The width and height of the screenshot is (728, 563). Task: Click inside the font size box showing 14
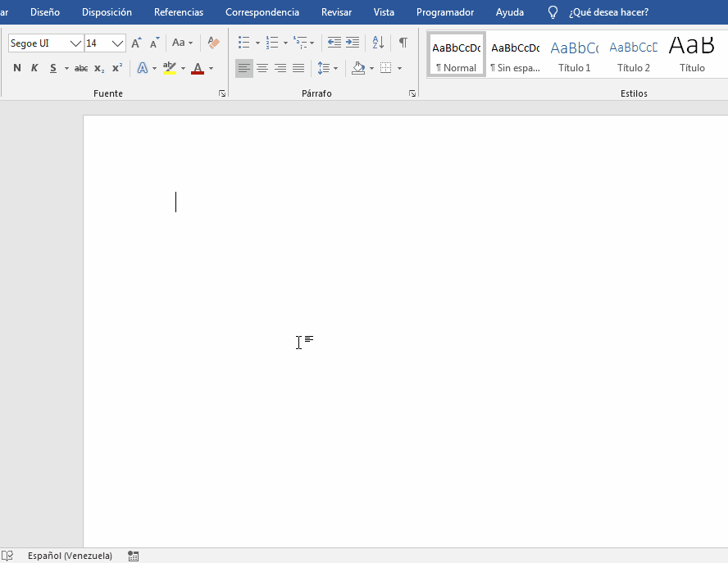98,43
